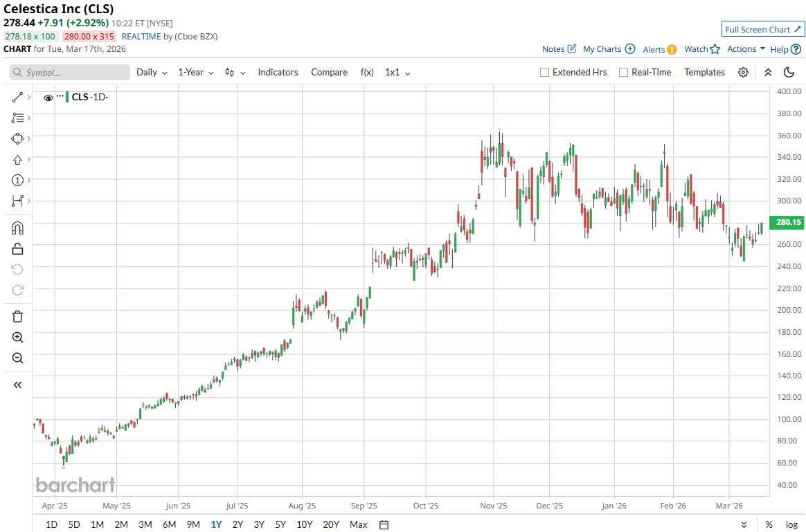Open the candlestick chart type dropdown
The height and width of the screenshot is (532, 806).
(x=235, y=73)
